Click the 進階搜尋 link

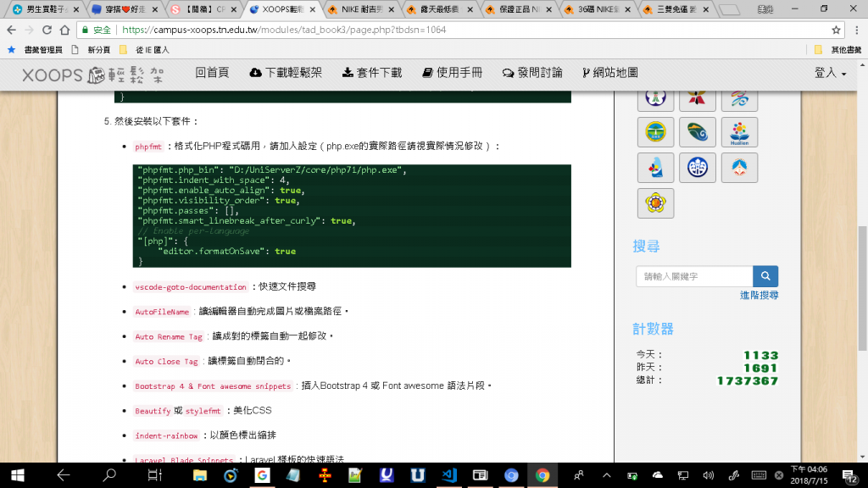tap(759, 296)
